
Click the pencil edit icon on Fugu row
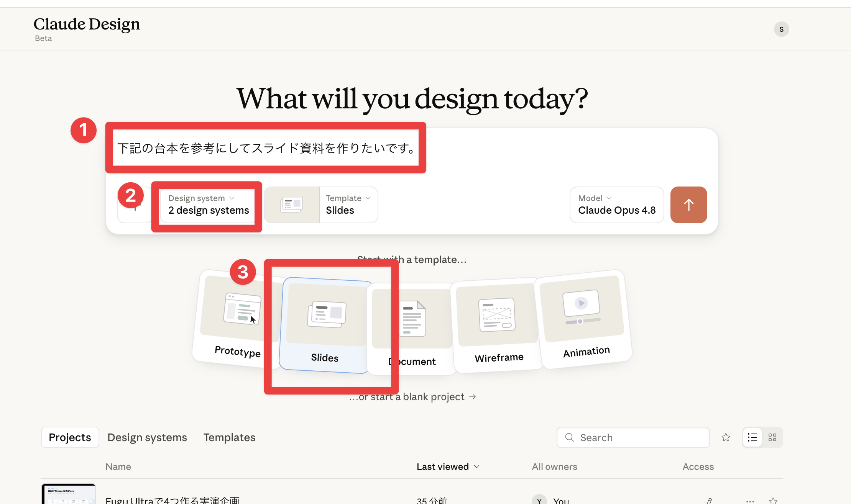click(710, 501)
